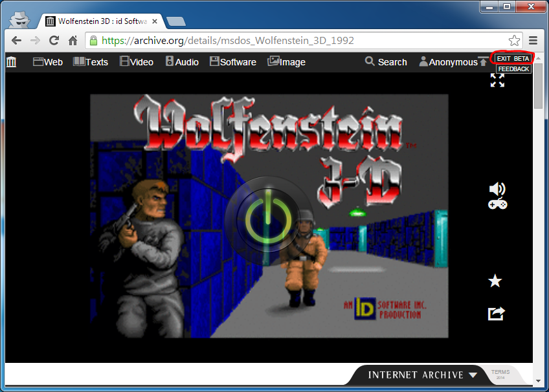
Task: Open the TERMS link
Action: 500,373
